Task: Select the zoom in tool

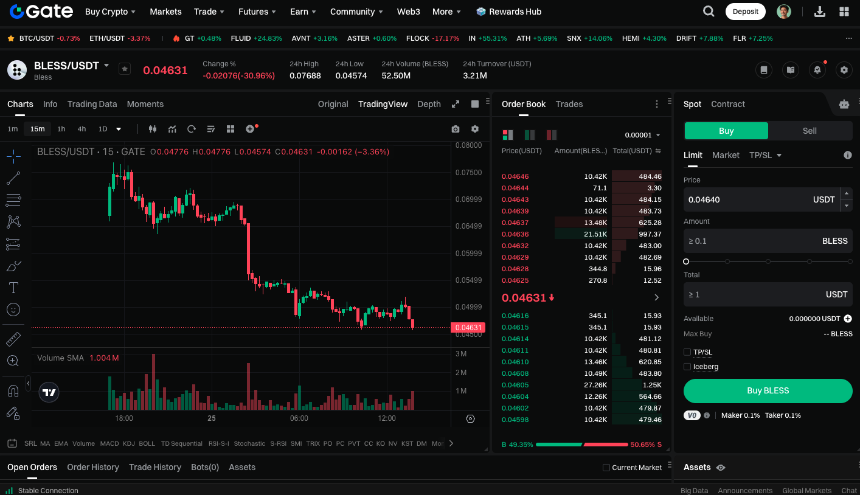Action: [x=14, y=361]
